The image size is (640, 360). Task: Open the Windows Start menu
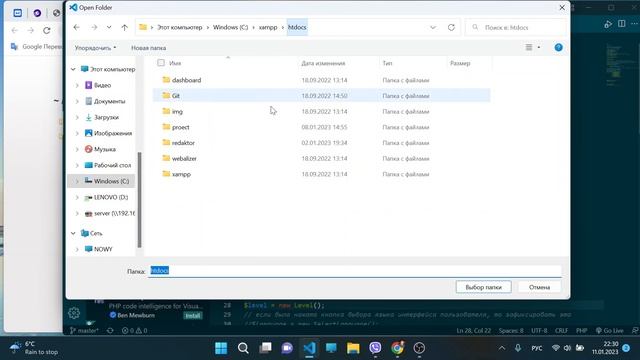pyautogui.click(x=221, y=348)
